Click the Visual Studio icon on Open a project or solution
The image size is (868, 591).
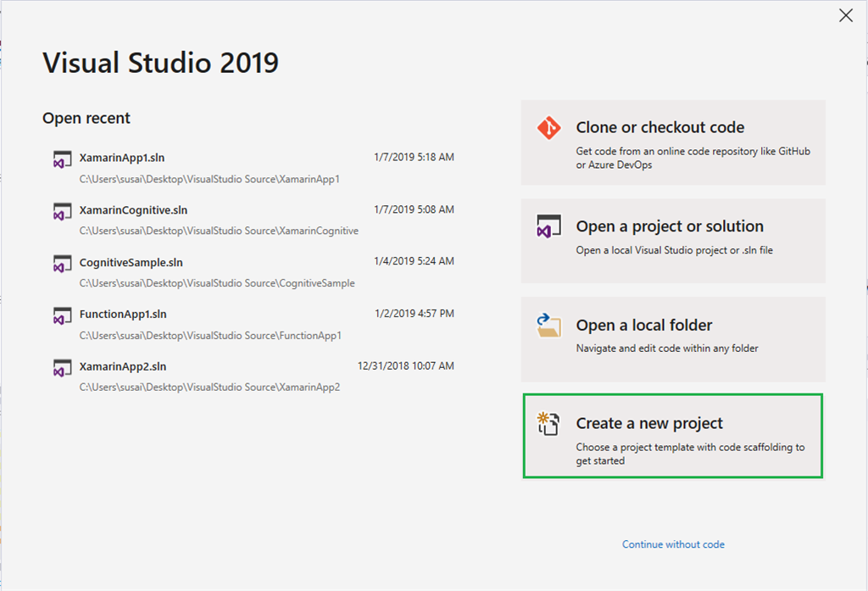(548, 226)
